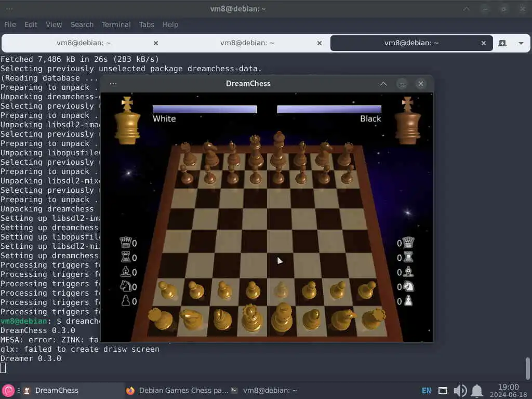Select the white g2 pawn
Screen dimensions: 532x399
[x=338, y=290]
